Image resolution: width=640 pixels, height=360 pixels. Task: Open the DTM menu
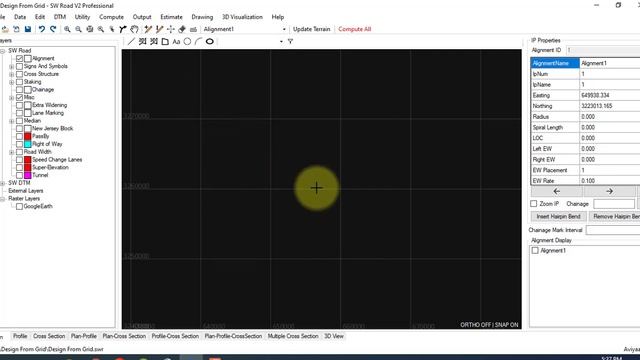tap(60, 17)
